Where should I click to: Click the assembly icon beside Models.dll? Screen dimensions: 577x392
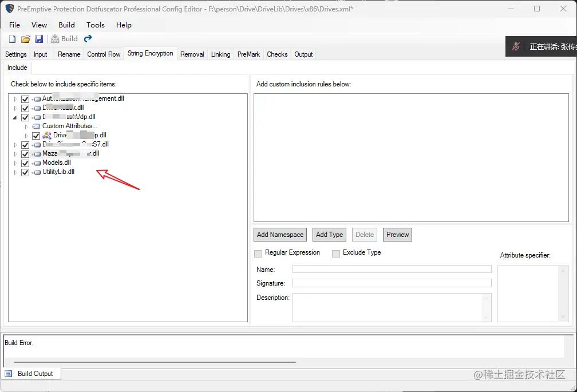(37, 163)
